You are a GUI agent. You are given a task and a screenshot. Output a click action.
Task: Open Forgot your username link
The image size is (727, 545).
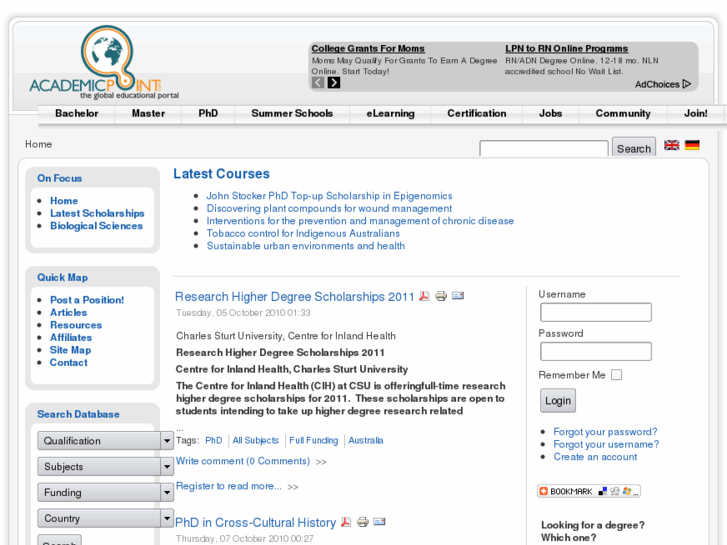(x=606, y=444)
